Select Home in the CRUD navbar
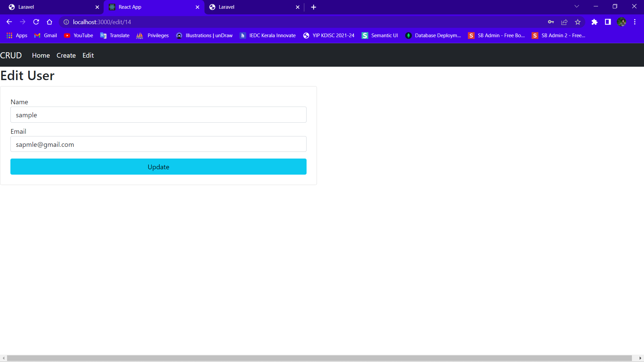Viewport: 644px width, 362px height. 41,55
